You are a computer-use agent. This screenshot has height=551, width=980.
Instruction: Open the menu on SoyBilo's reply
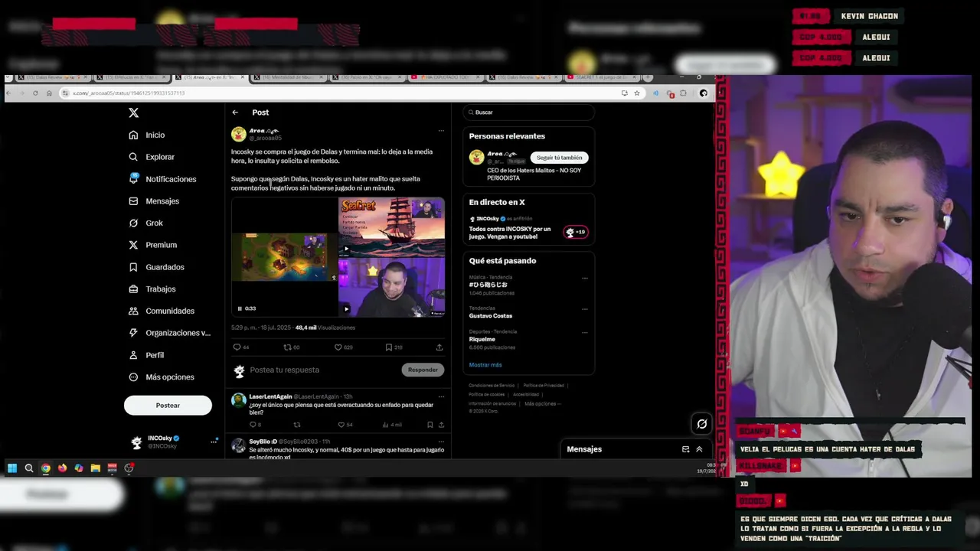[x=441, y=442]
